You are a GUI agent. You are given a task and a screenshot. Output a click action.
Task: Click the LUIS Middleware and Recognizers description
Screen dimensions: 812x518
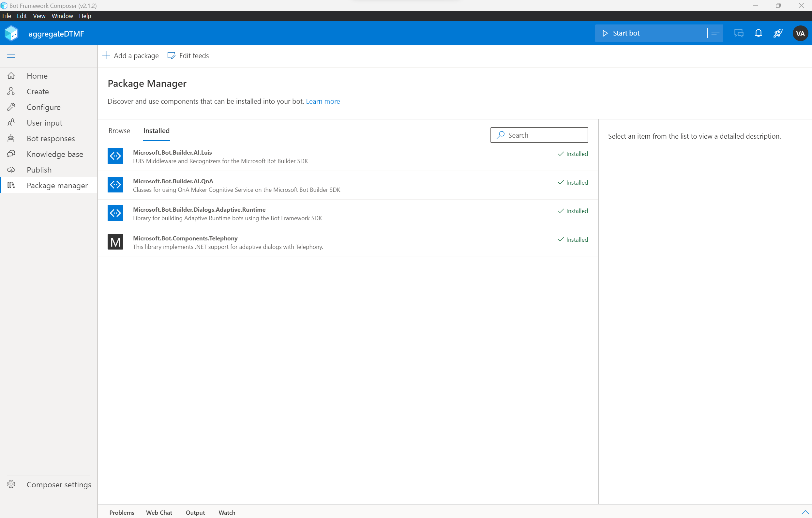[220, 161]
